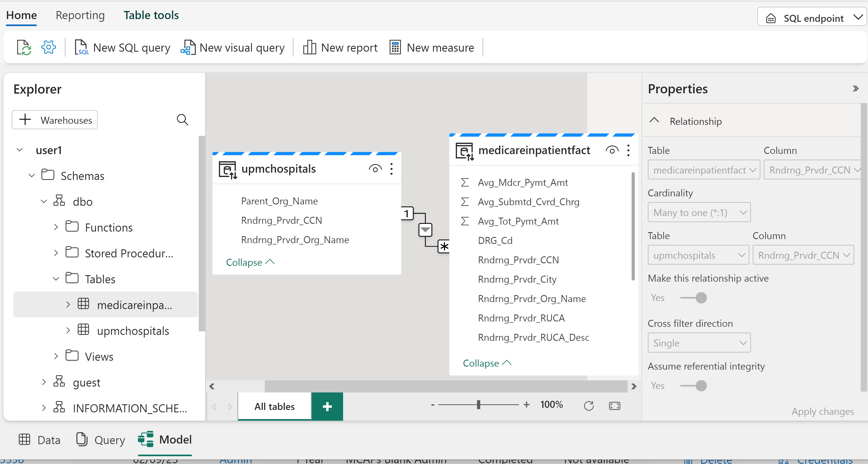Screen dimensions: 868x464
Task: Open upmchospitals table more options menu
Action: 391,169
